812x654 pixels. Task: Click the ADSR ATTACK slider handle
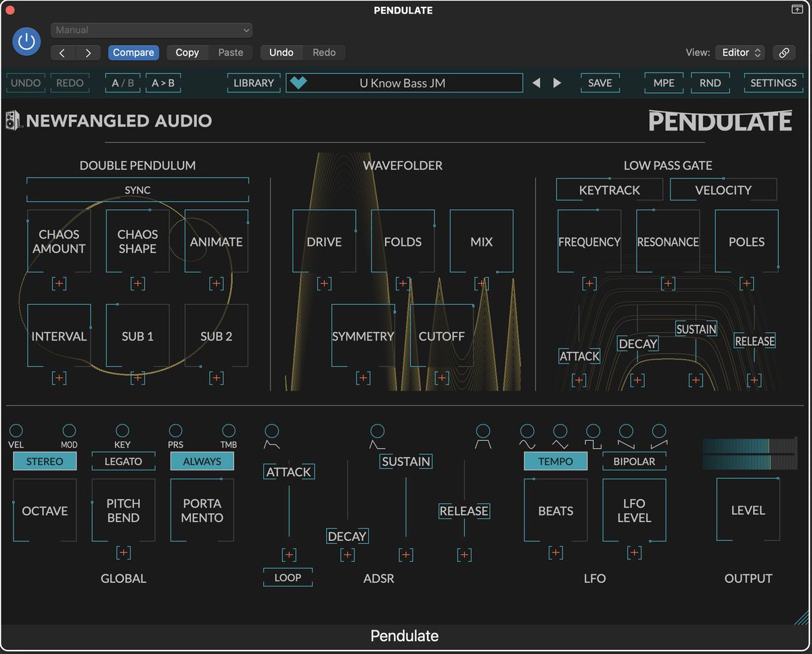289,472
